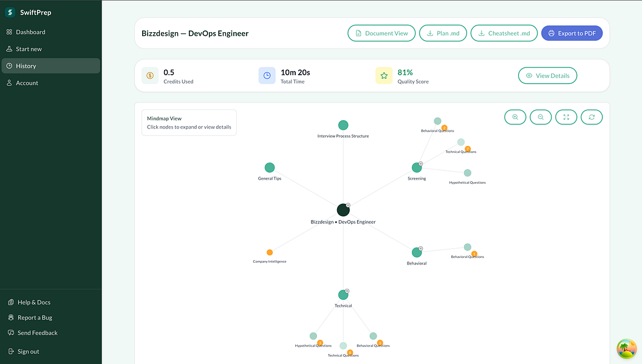Open the Account page
This screenshot has width=642, height=364.
(51, 83)
